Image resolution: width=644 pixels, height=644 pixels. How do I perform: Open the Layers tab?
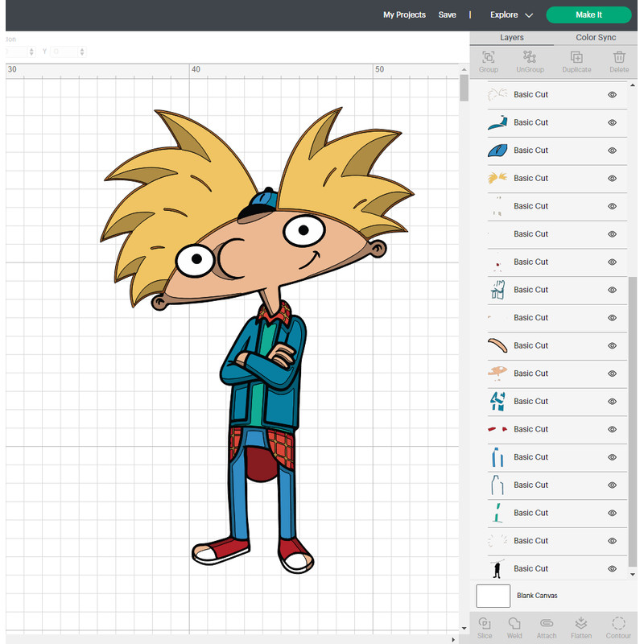click(512, 37)
